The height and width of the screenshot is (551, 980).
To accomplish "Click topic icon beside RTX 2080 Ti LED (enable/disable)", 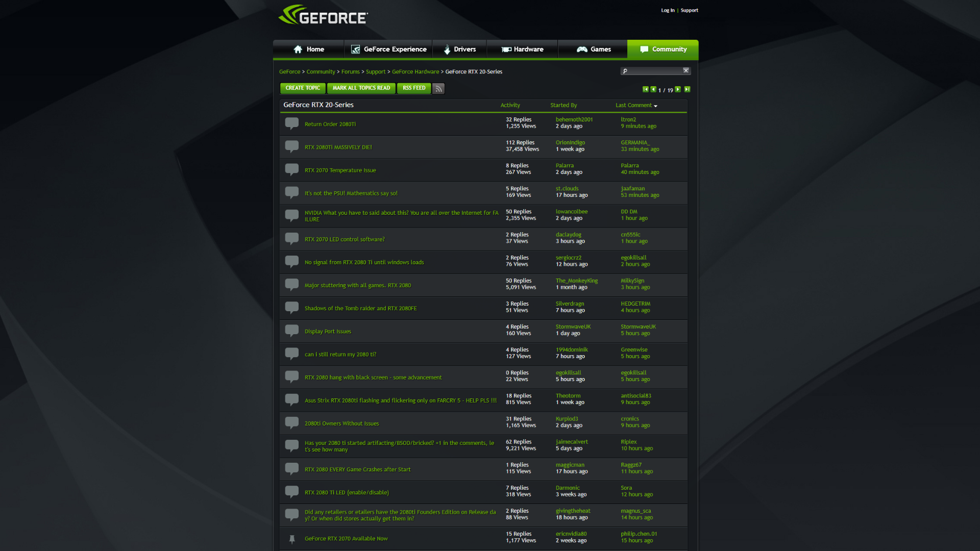I will pyautogui.click(x=292, y=492).
